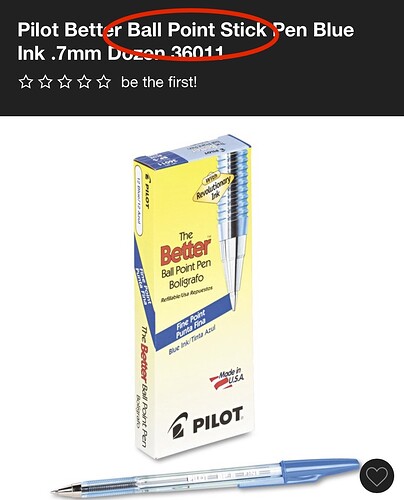
Task: Tap the heart favorite icon
Action: pyautogui.click(x=377, y=475)
